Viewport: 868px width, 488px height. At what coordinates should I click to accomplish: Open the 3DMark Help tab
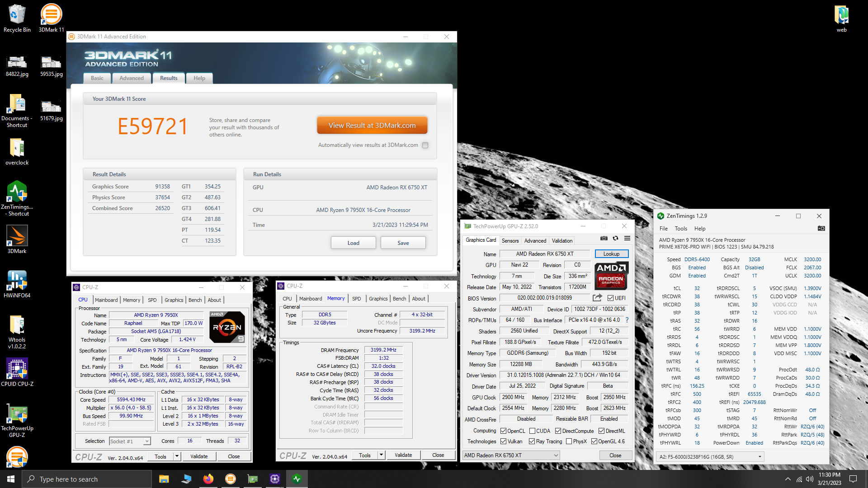tap(199, 78)
